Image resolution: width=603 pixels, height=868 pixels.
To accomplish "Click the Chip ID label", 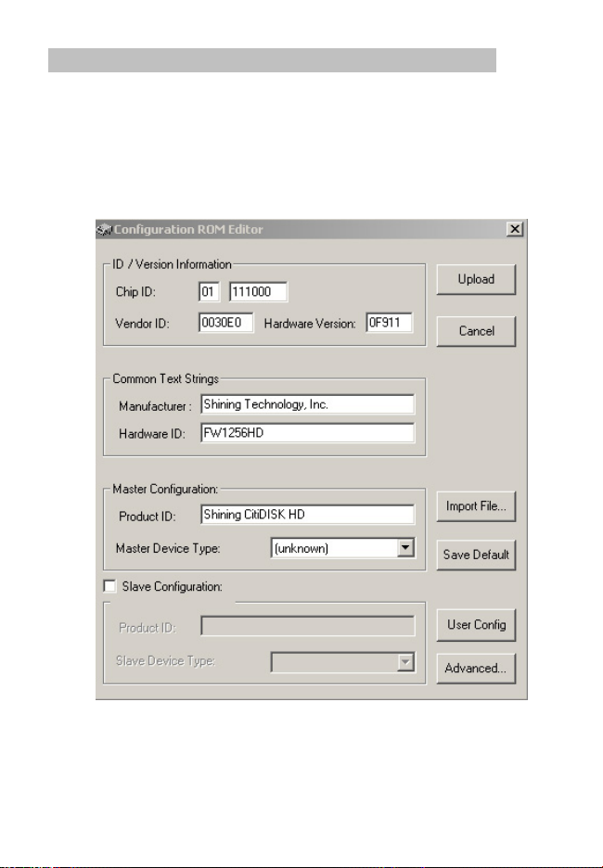I will tap(135, 292).
